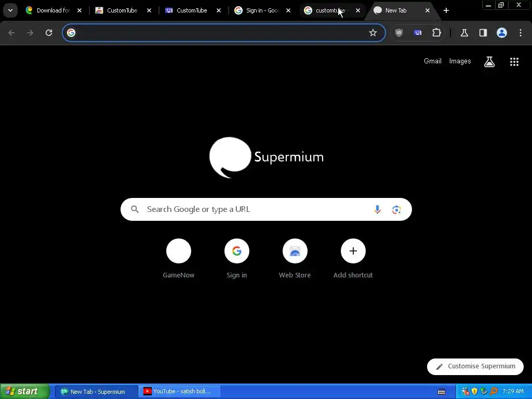Reload the page

(49, 33)
